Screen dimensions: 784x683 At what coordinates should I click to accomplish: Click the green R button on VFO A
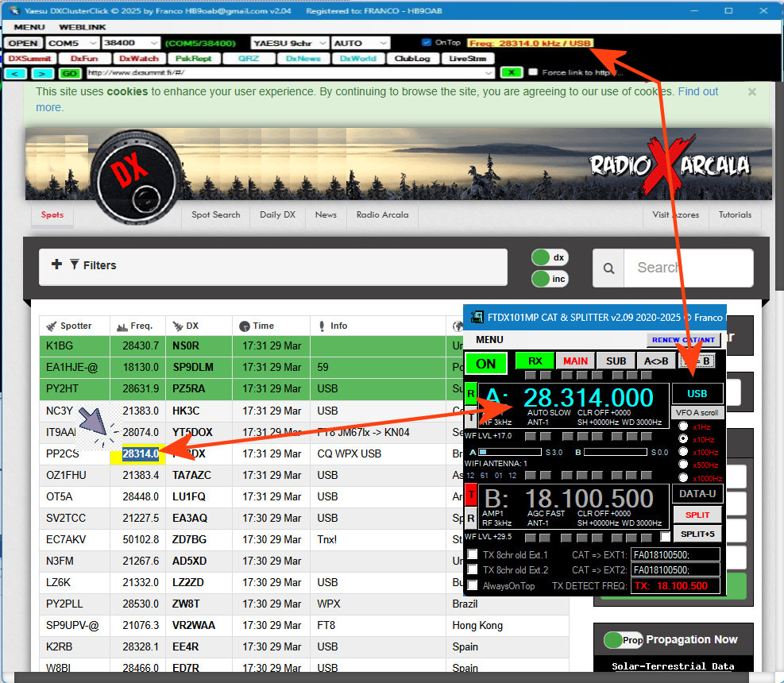click(471, 393)
